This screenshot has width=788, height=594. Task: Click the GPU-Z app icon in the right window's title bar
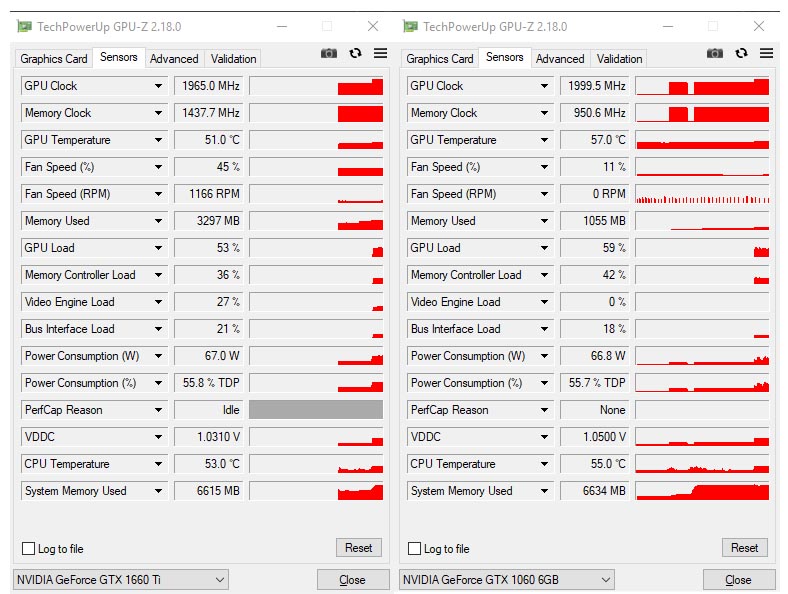410,26
